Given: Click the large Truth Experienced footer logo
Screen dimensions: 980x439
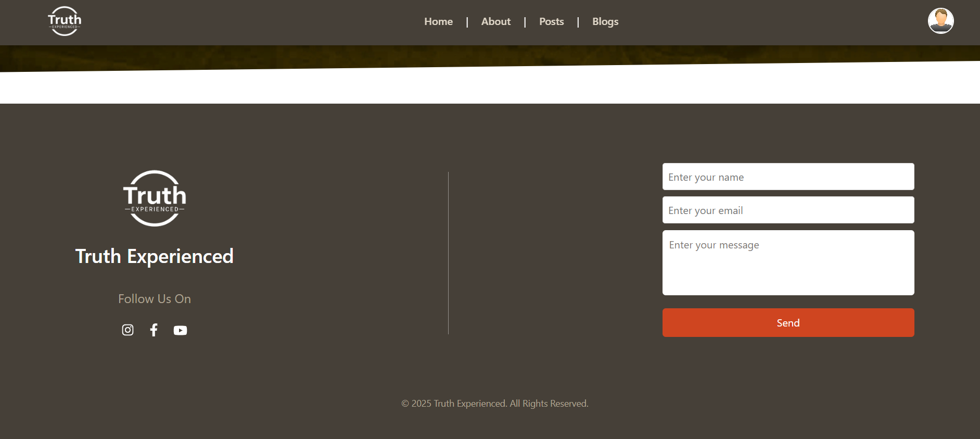Looking at the screenshot, I should point(155,198).
